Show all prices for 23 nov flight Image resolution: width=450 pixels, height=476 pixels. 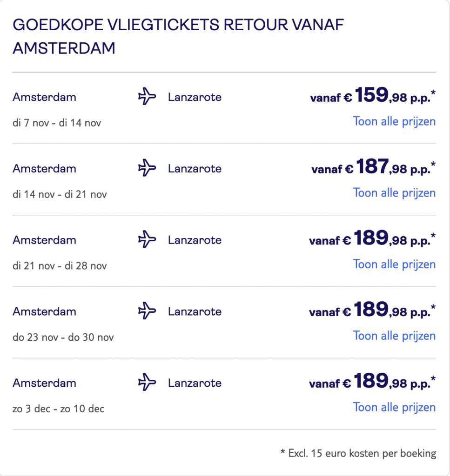point(394,336)
